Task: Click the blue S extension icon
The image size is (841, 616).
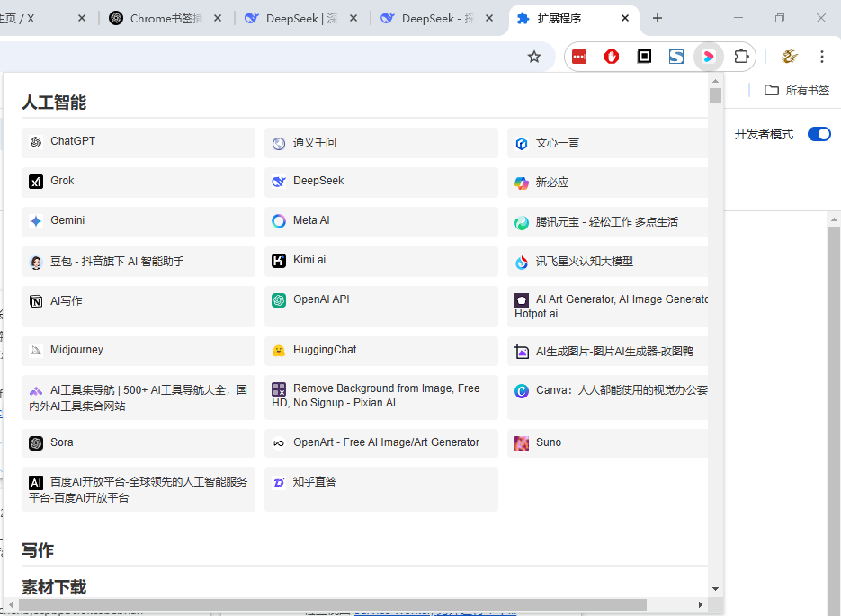Action: (x=676, y=57)
